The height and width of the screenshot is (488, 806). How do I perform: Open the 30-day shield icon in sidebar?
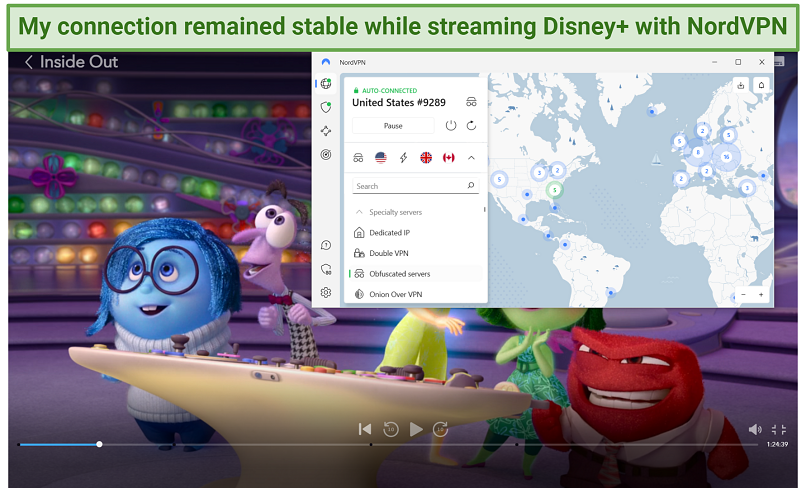pos(326,269)
